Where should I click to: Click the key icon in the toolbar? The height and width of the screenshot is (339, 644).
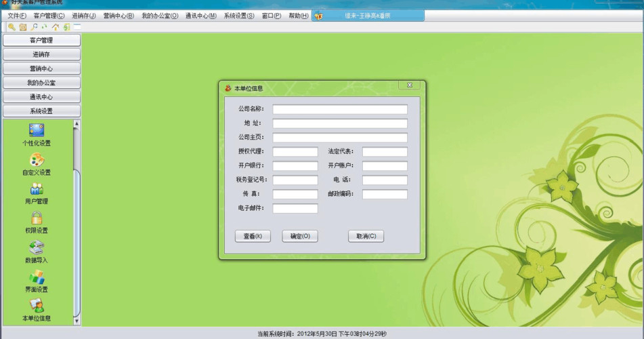click(x=12, y=27)
